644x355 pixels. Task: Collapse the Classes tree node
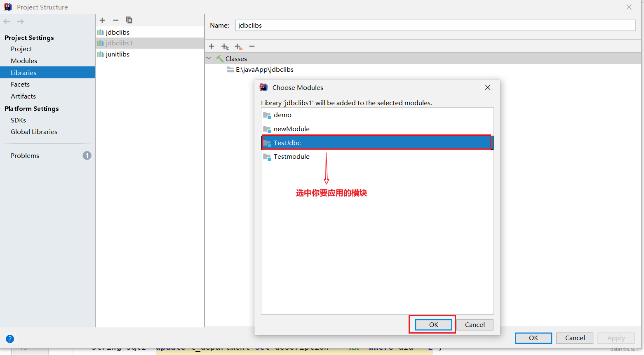tap(209, 59)
